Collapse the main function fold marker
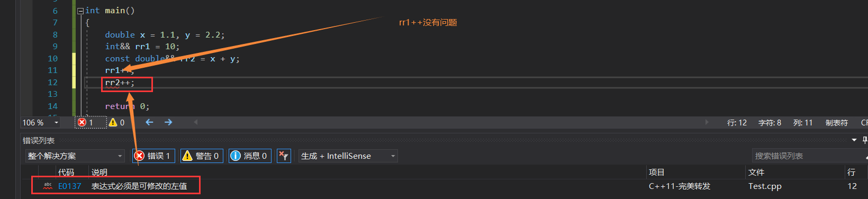Image resolution: width=868 pixels, height=199 pixels. tap(80, 11)
